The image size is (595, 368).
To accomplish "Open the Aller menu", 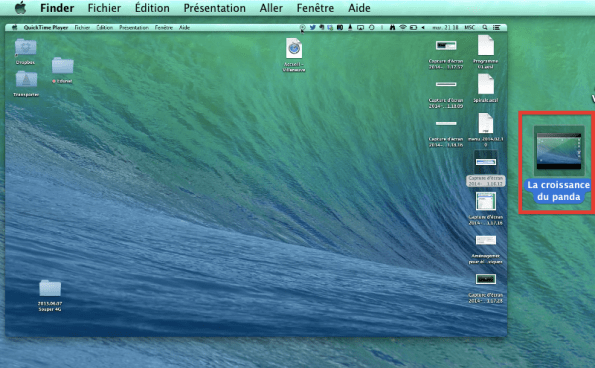I will [271, 8].
